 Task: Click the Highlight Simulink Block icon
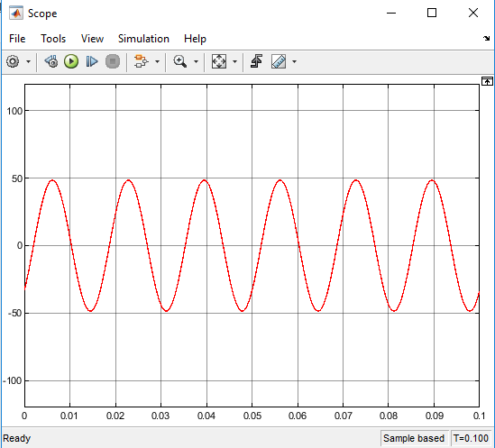tap(141, 61)
